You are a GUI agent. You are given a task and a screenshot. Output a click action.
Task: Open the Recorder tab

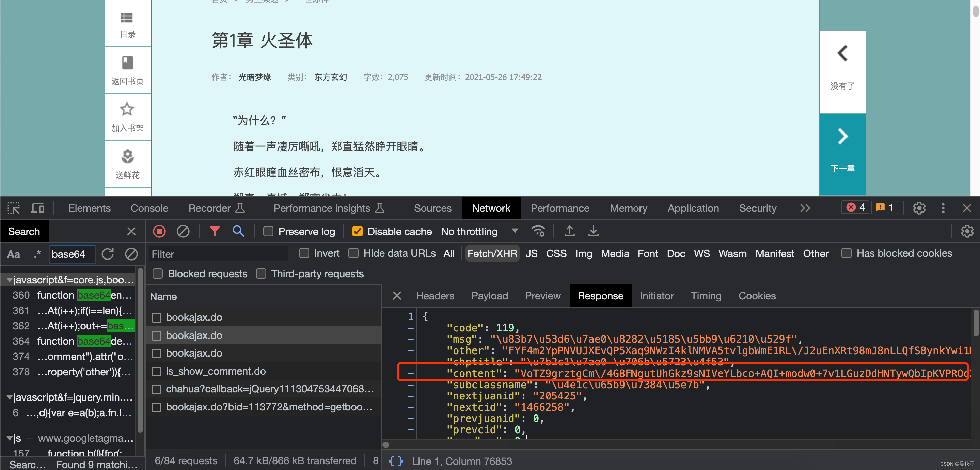point(217,208)
